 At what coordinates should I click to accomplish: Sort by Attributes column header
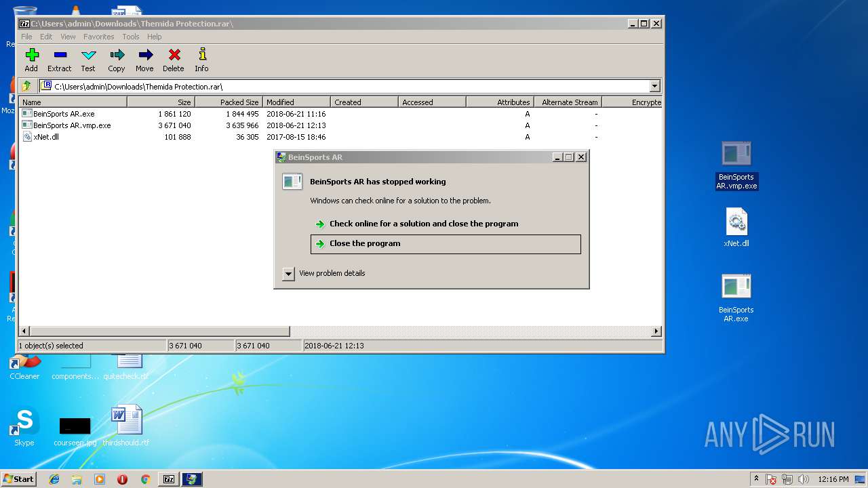tap(500, 102)
